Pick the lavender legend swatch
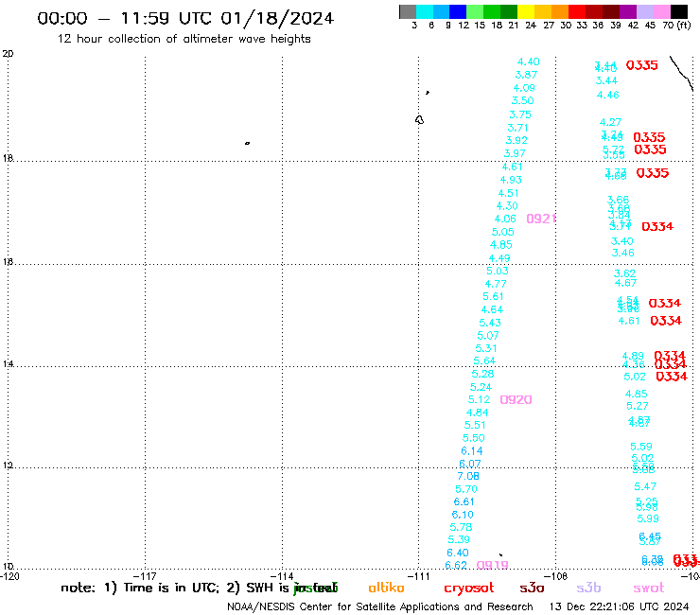The image size is (700, 615). (645, 12)
